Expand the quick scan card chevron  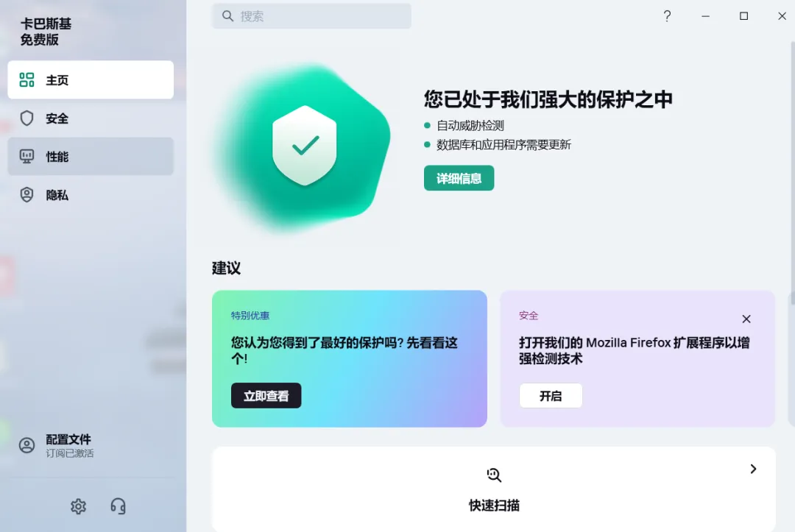tap(753, 469)
